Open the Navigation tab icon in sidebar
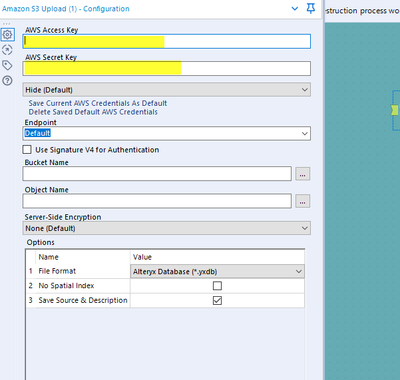Viewport: 400px width, 380px height. pos(7,50)
